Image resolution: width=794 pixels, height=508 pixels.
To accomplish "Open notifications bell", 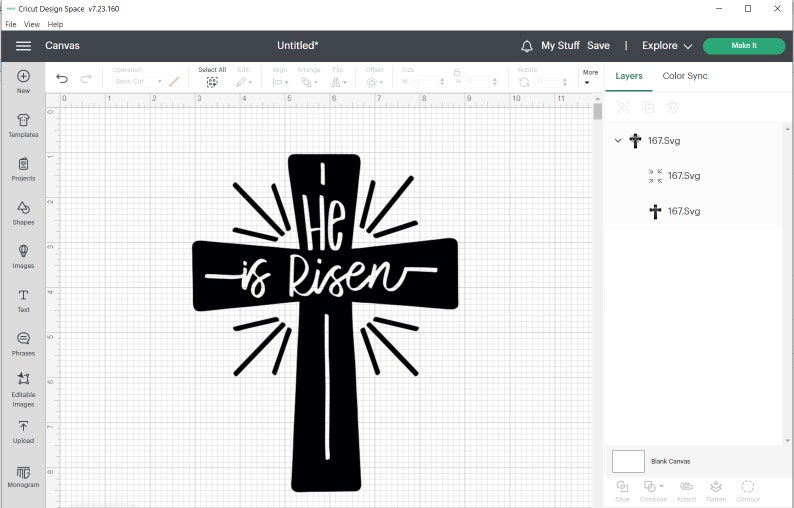I will (527, 46).
